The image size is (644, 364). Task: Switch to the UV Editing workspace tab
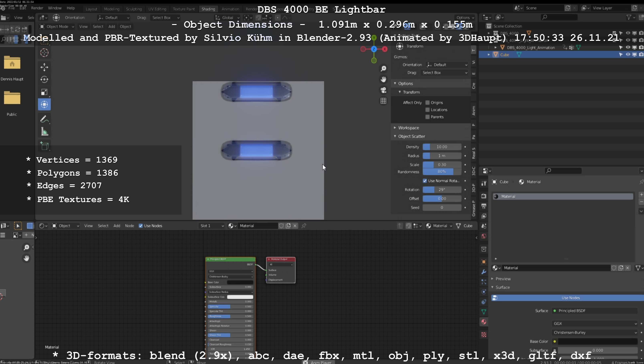(157, 9)
